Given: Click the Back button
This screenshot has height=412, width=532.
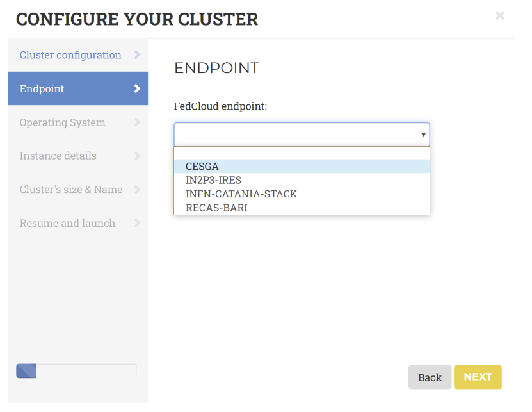Looking at the screenshot, I should point(430,377).
